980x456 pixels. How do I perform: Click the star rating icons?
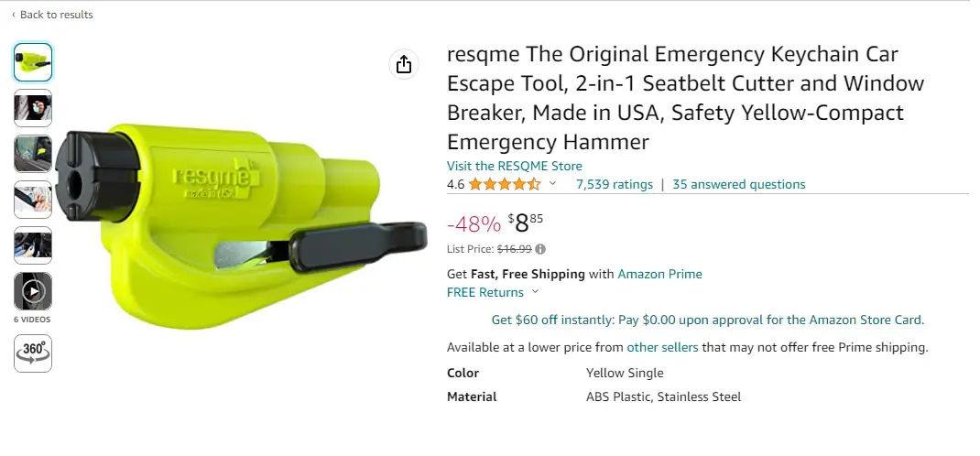(505, 184)
